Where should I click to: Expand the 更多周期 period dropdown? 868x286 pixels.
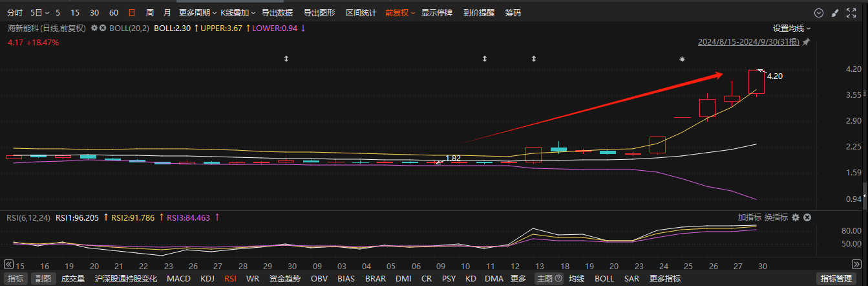(196, 12)
